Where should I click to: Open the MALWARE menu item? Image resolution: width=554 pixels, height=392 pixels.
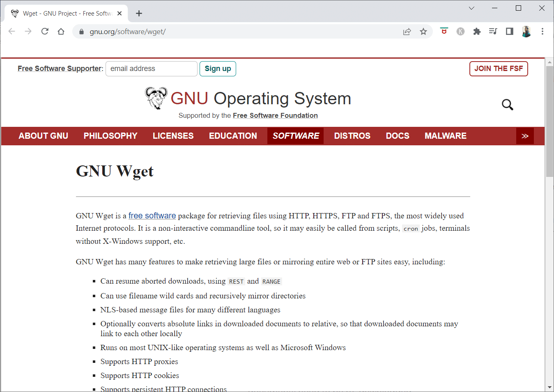(x=446, y=136)
